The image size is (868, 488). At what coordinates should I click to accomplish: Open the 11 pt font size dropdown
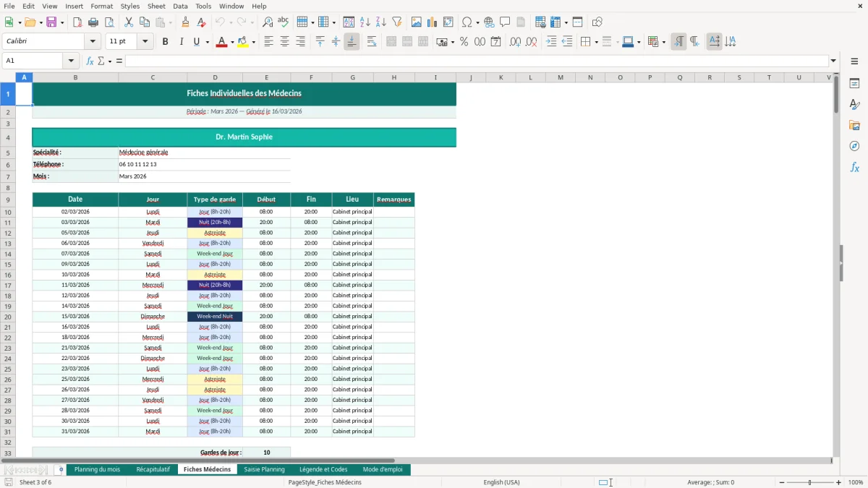pos(145,42)
